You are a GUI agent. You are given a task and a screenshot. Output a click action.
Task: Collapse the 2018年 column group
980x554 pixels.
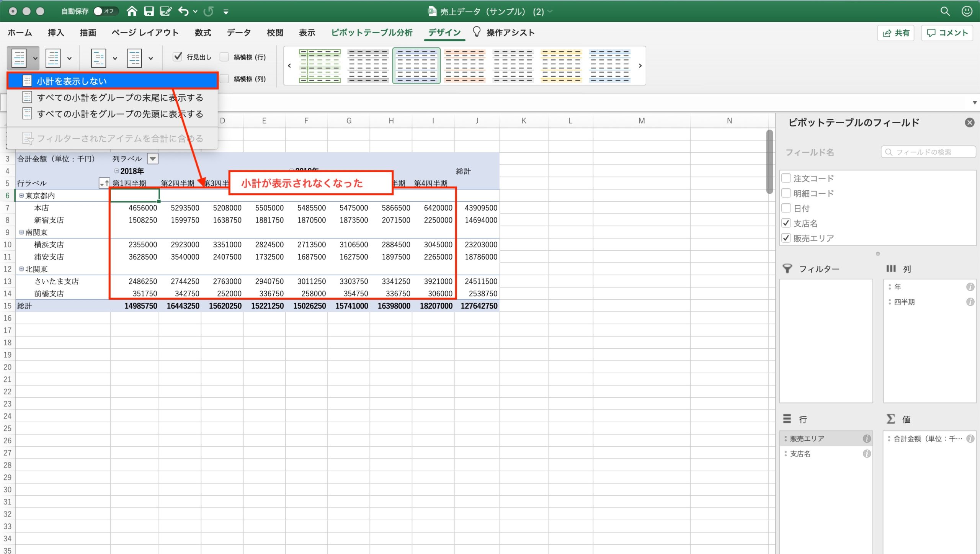click(117, 171)
